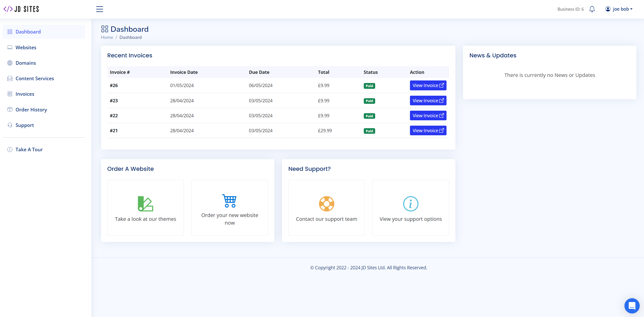This screenshot has width=644, height=317.
Task: Open Take a look at our themes
Action: click(145, 208)
